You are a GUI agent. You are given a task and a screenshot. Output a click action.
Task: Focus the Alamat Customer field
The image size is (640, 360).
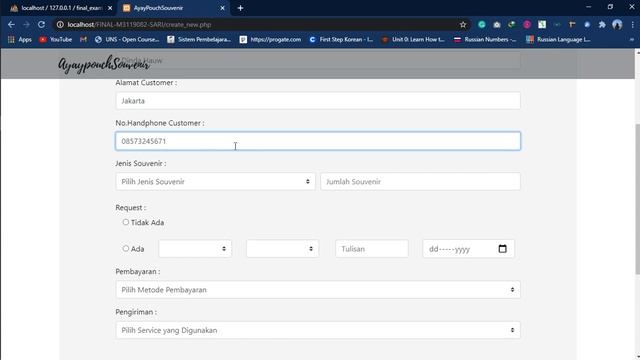(x=318, y=101)
